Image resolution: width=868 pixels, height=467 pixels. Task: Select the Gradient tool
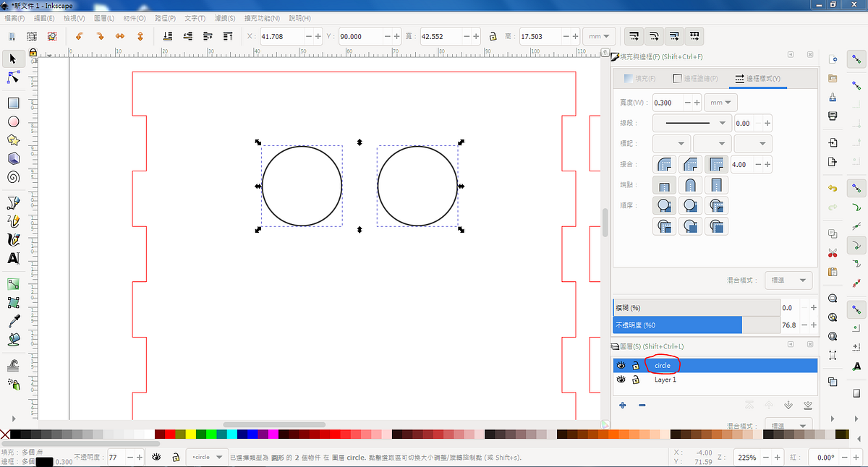(13, 284)
